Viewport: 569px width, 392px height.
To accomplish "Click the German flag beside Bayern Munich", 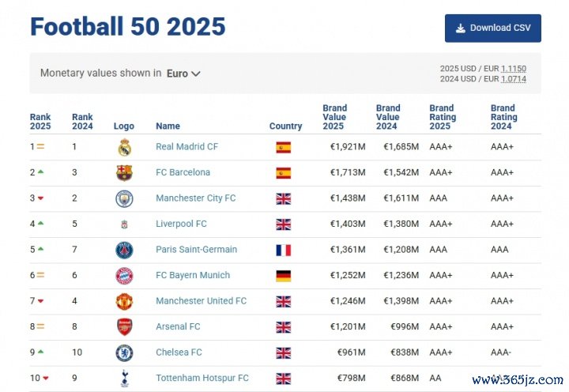I will click(283, 276).
